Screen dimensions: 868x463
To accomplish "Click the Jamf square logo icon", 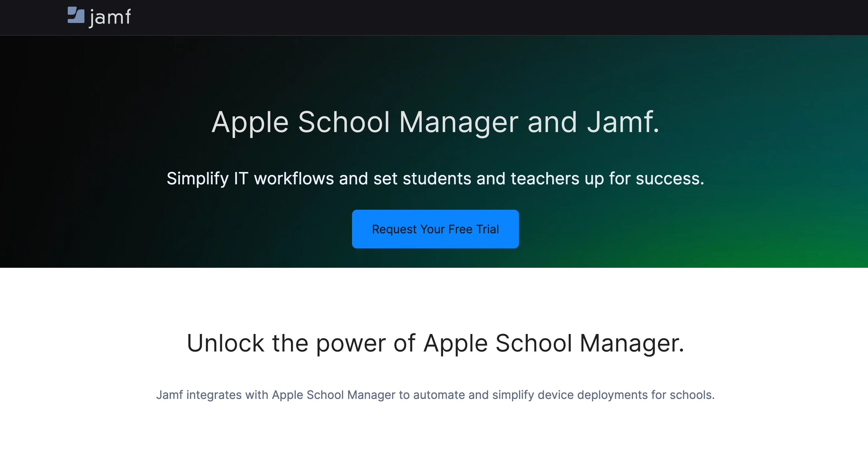I will pos(76,15).
